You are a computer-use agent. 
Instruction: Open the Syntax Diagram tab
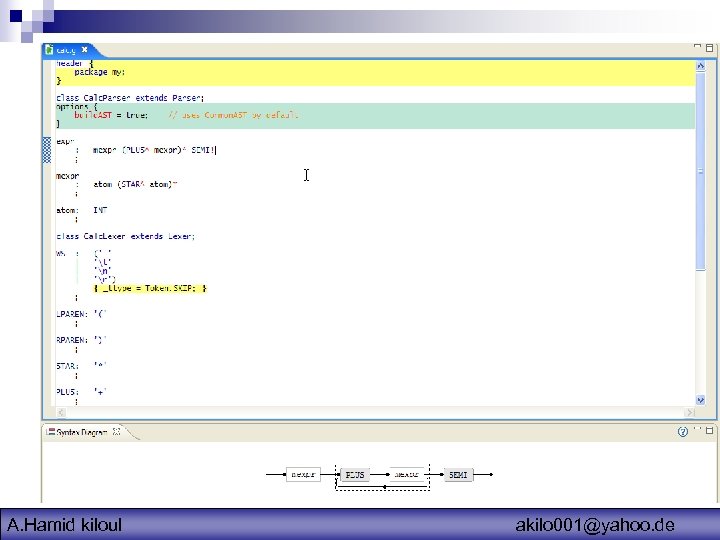pyautogui.click(x=82, y=432)
